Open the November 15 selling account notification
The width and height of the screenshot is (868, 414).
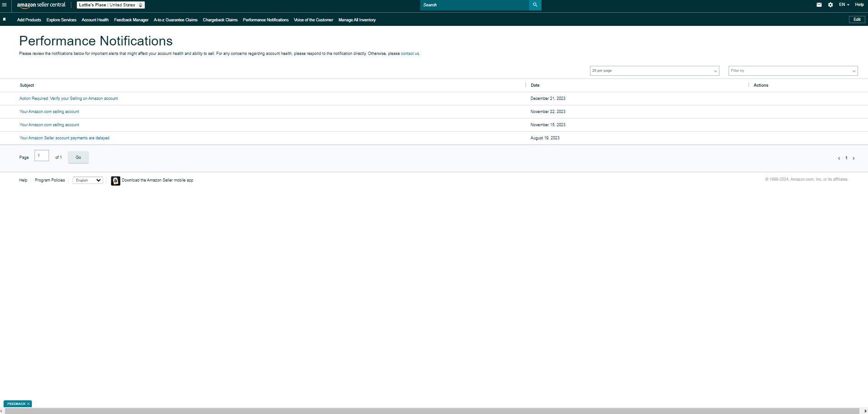coord(49,125)
